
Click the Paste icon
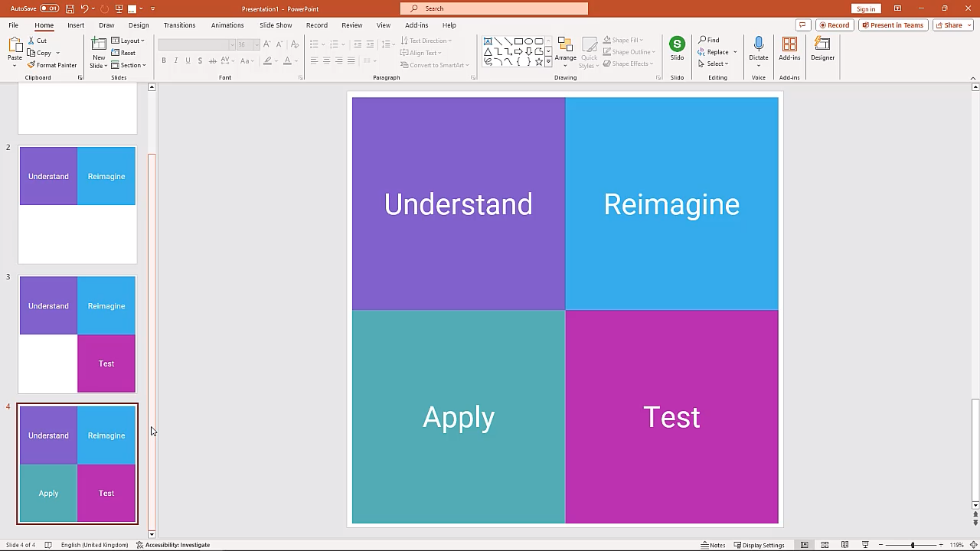(15, 47)
